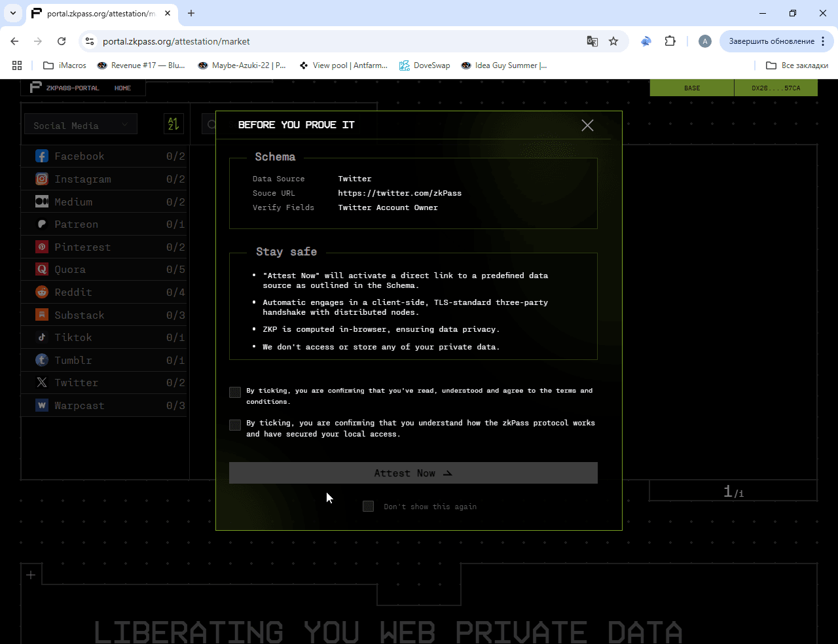Choose the Patreon icon

pos(42,224)
